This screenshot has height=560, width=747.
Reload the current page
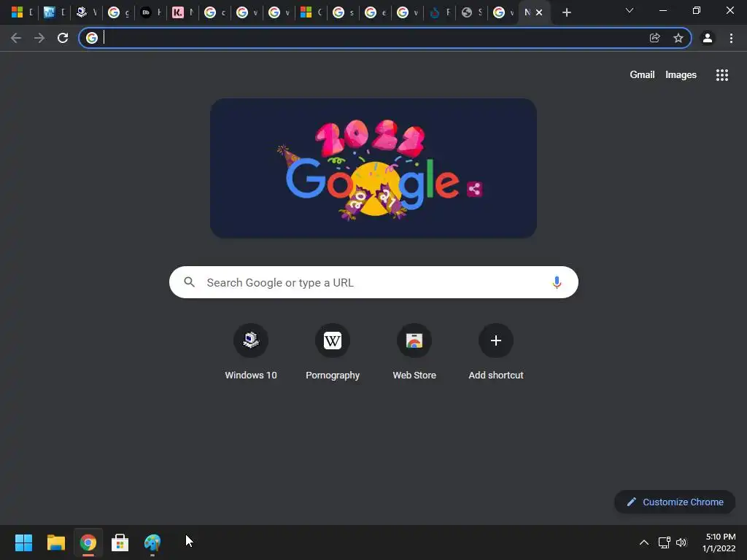coord(63,38)
